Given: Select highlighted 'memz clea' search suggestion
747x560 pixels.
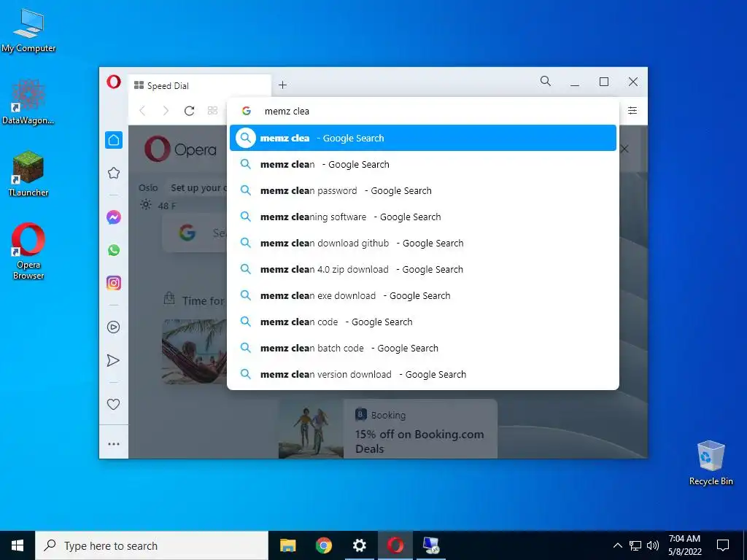Looking at the screenshot, I should coord(423,138).
